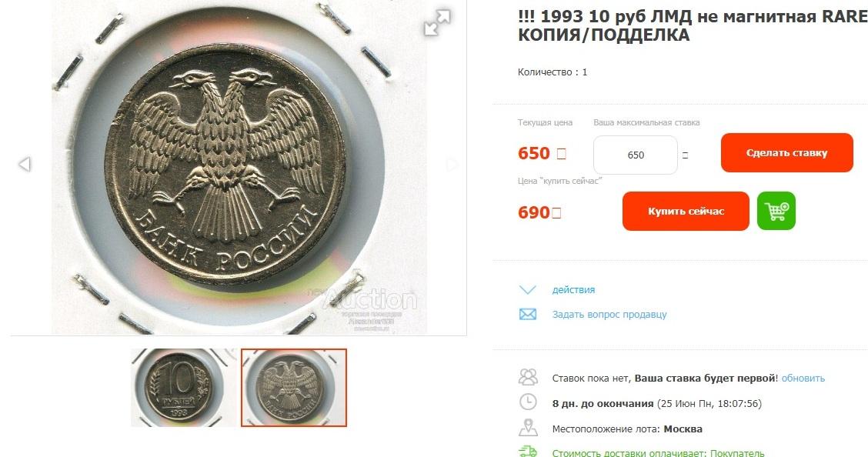Click the bidders people icon
Image resolution: width=868 pixels, height=457 pixels.
point(528,377)
